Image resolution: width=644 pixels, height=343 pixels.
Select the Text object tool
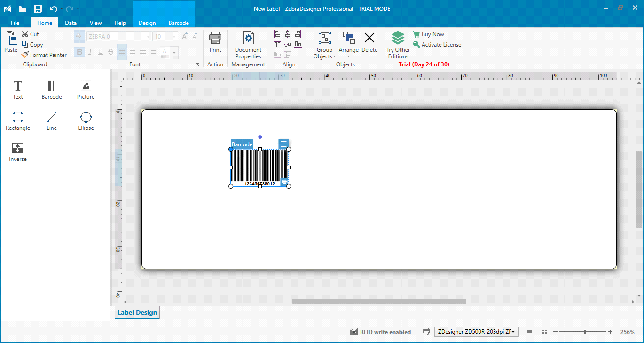click(x=18, y=89)
